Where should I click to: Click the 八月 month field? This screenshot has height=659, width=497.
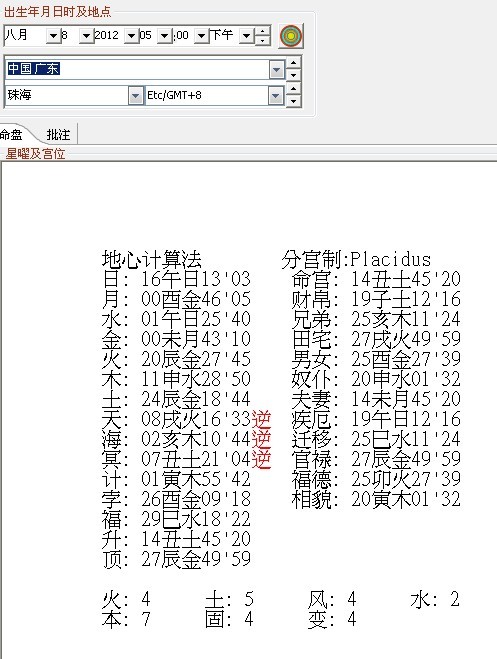(25, 35)
